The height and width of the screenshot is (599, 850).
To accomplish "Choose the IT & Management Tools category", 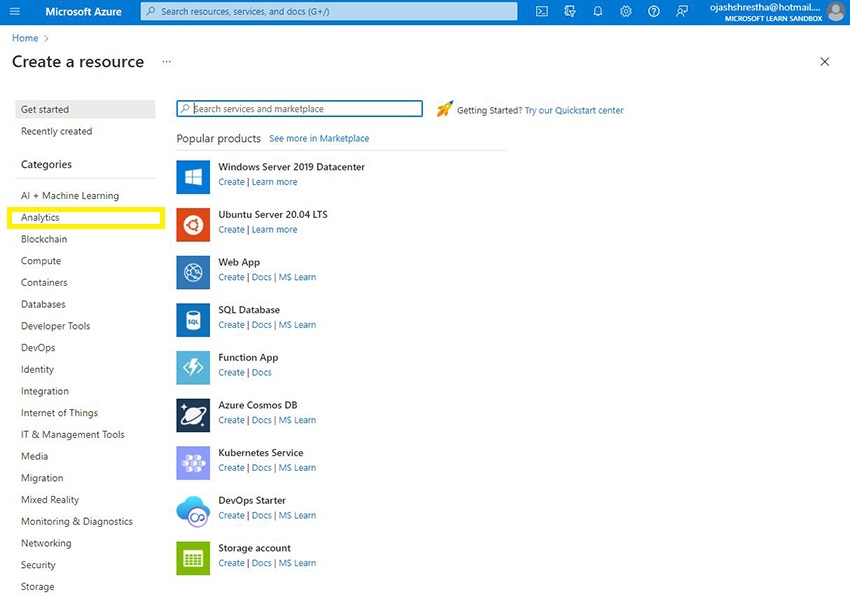I will 73,434.
